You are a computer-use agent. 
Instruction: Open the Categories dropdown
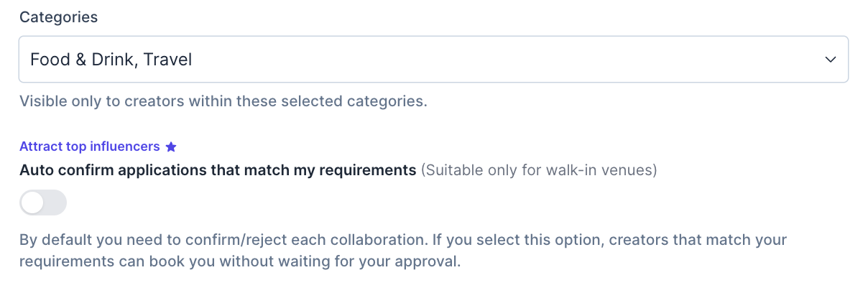pos(433,59)
